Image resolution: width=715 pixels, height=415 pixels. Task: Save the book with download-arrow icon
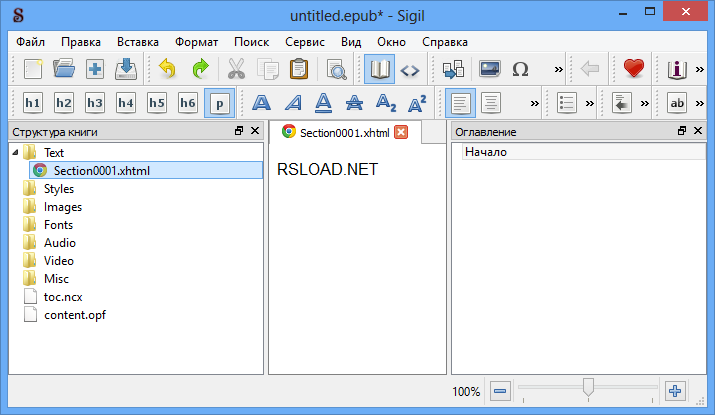pos(126,69)
